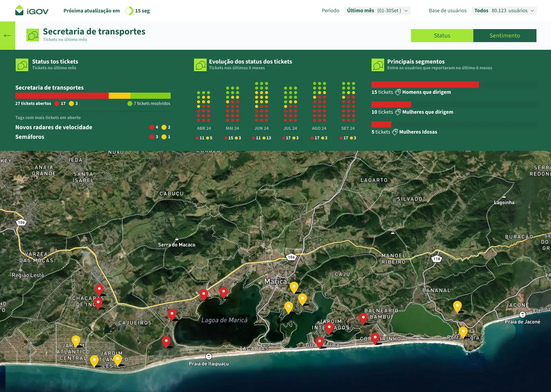
Task: Click the red bar for Homens que dirigem
Action: pyautogui.click(x=425, y=85)
